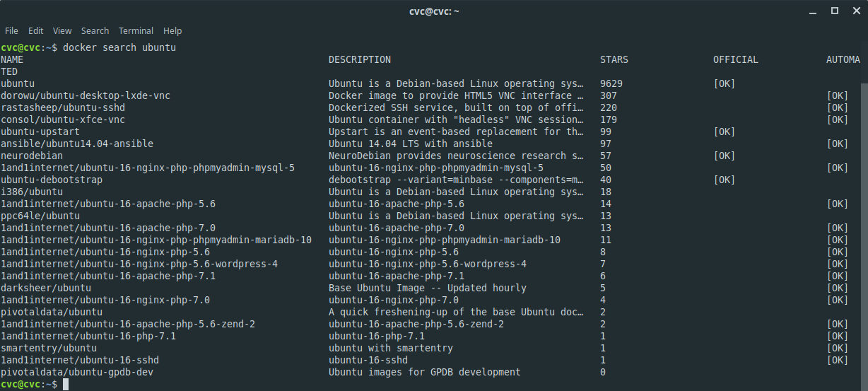Select image name 1and1internet/ubuntu-16-php-7.1
This screenshot has height=391, width=868.
88,336
